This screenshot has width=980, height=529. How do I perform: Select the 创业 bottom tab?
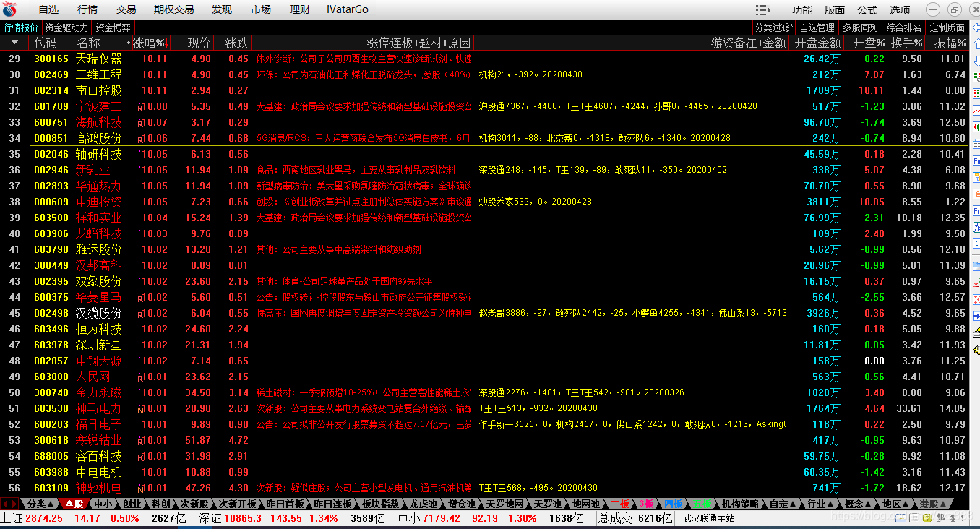coord(132,504)
